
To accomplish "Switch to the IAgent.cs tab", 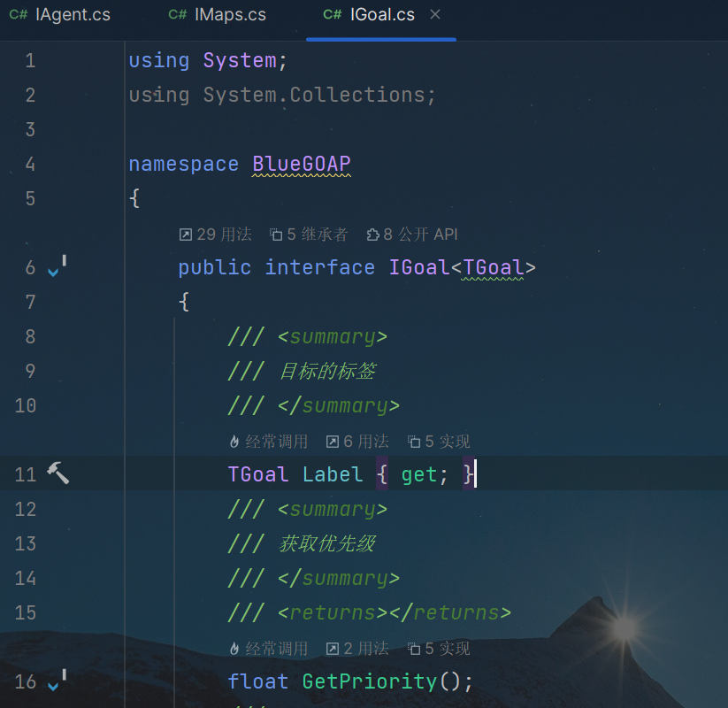I will click(60, 15).
